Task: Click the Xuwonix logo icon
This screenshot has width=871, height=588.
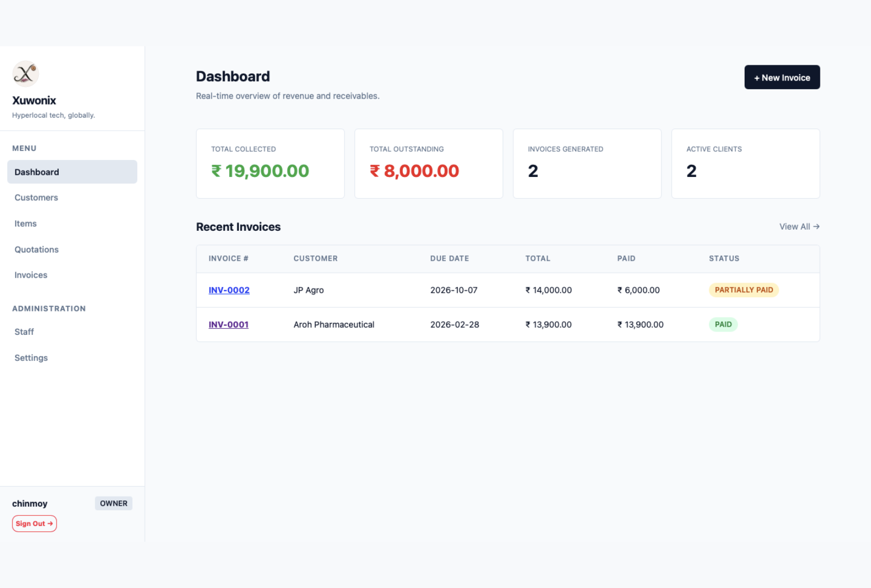Action: (26, 74)
